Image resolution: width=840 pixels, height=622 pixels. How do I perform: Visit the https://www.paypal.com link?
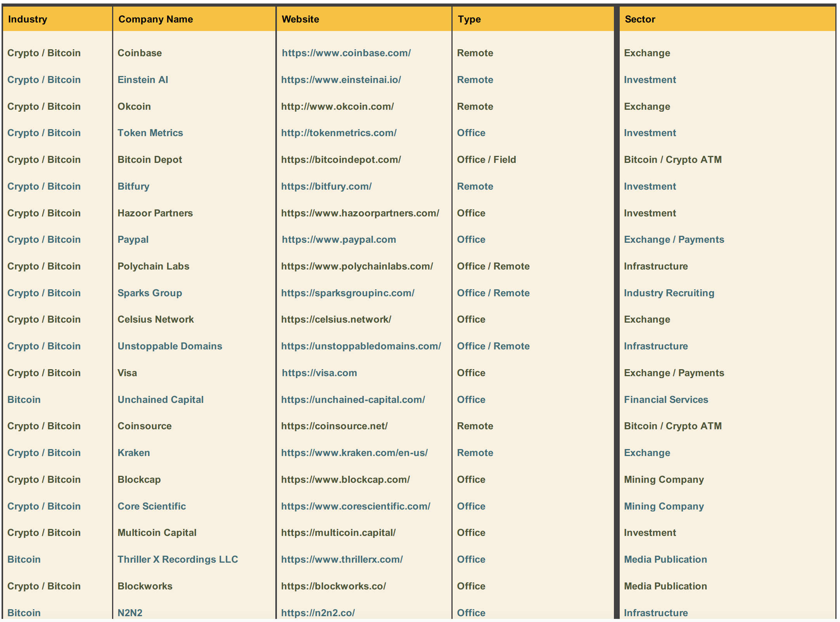[339, 239]
